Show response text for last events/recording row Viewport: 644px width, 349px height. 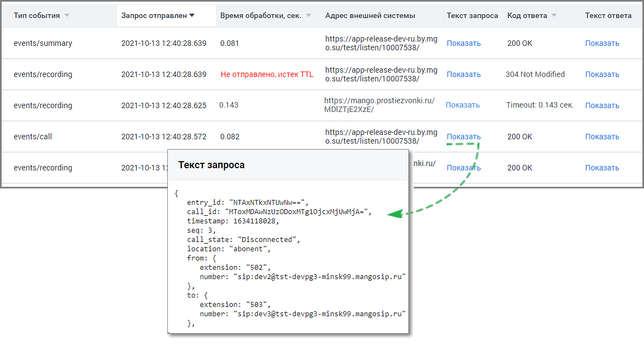(602, 168)
